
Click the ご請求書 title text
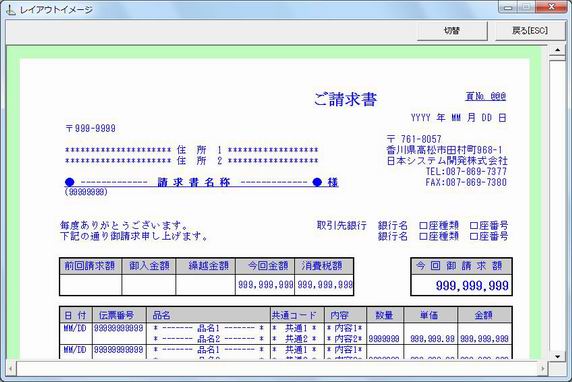tap(345, 99)
